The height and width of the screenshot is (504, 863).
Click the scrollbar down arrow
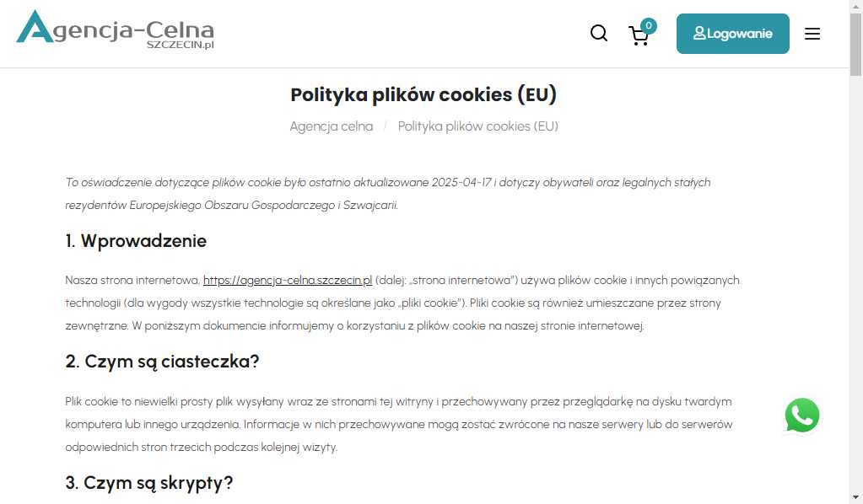pyautogui.click(x=855, y=497)
